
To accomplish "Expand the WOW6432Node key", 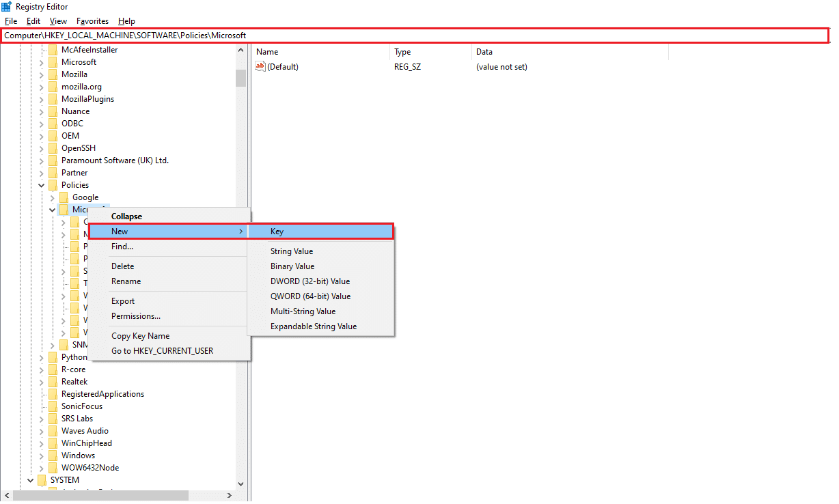I will pyautogui.click(x=42, y=468).
